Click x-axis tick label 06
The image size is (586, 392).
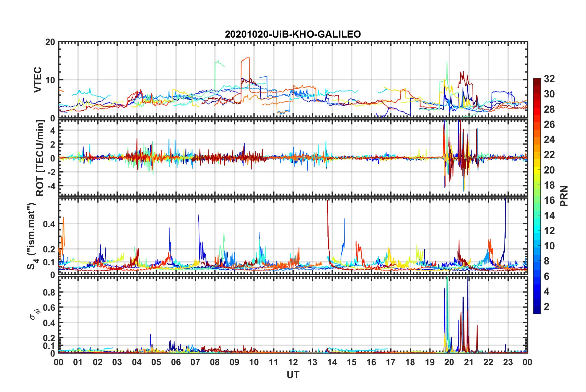click(x=176, y=362)
